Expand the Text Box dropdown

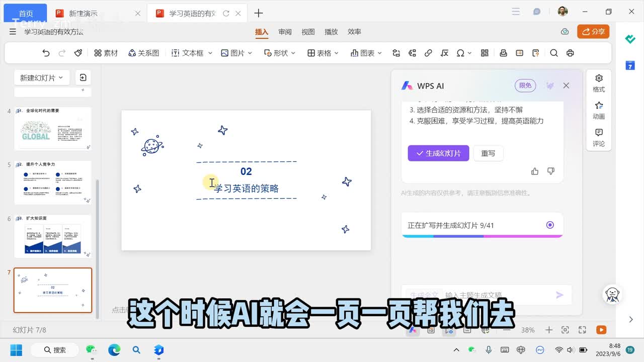(210, 53)
